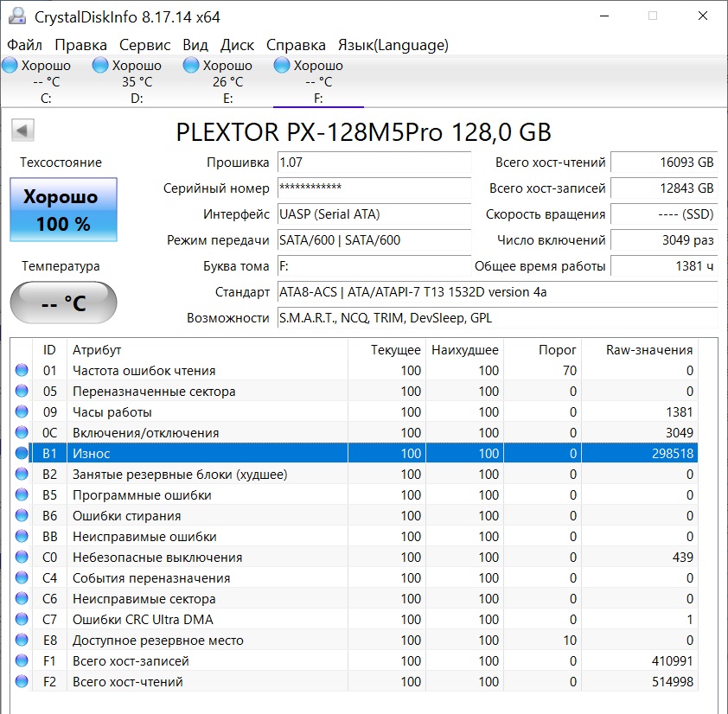Select row C4 События переназначения
Screen dimensions: 728x714
coord(354,578)
